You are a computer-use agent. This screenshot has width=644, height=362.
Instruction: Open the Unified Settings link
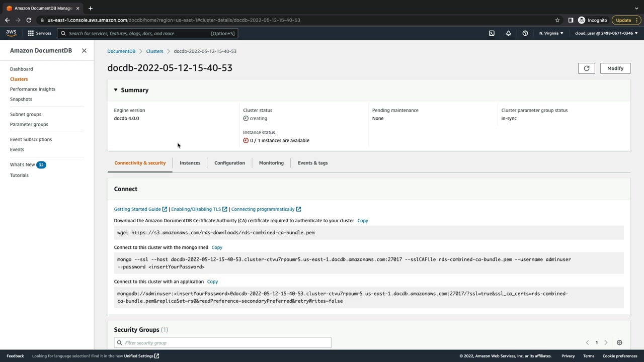(141, 356)
